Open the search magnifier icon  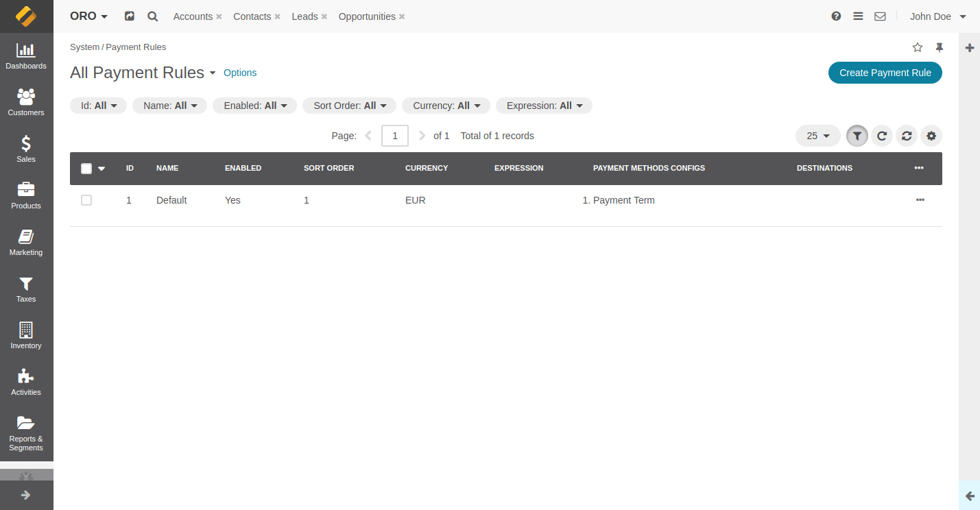pyautogui.click(x=153, y=16)
